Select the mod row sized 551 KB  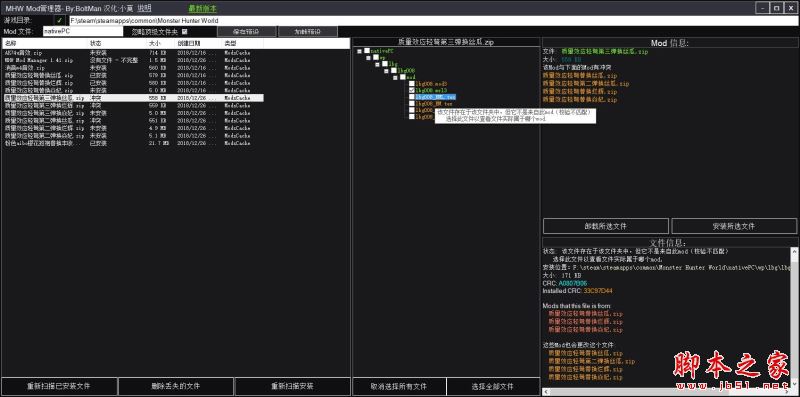[x=133, y=120]
